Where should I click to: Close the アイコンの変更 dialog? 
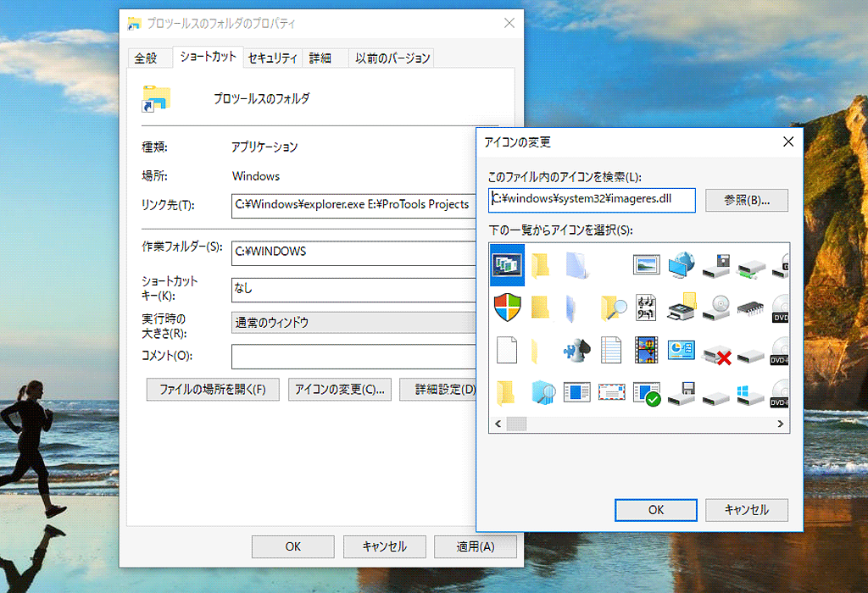tap(788, 141)
